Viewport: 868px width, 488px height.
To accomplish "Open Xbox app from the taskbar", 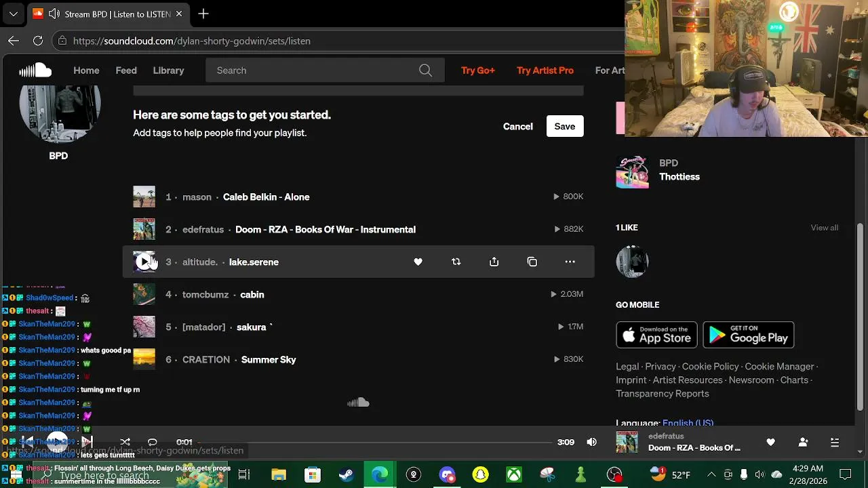I will coord(515,474).
